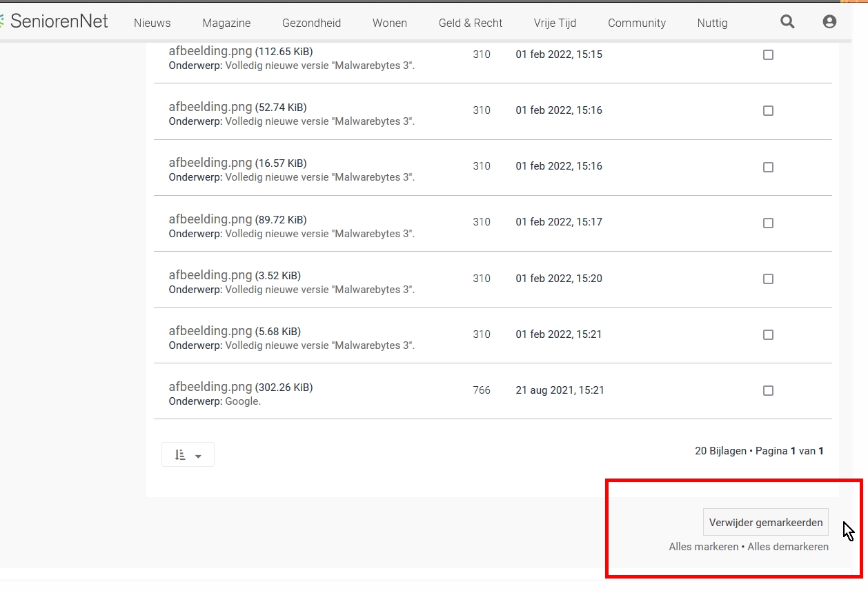Go to the Geld & Recht section

(x=470, y=23)
